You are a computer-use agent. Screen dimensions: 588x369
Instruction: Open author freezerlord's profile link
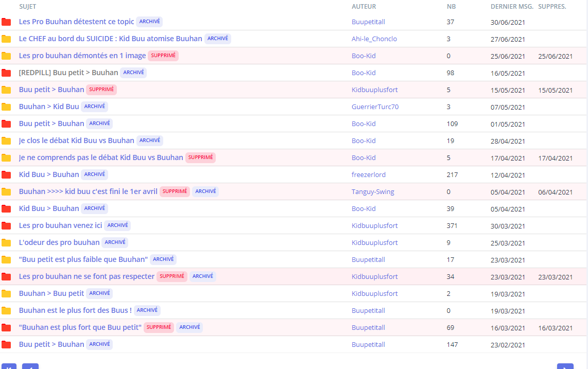coord(369,175)
